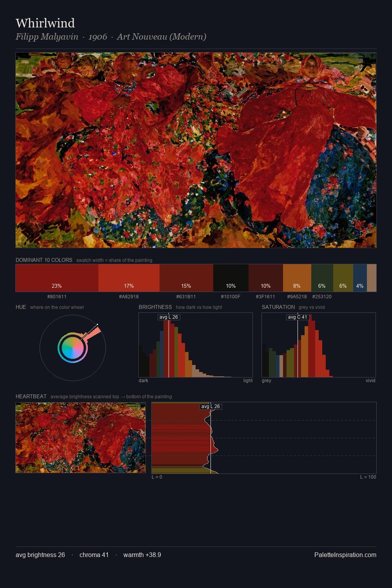Image resolution: width=392 pixels, height=588 pixels.
Task: Click the hex code #253120
Action: tap(322, 297)
